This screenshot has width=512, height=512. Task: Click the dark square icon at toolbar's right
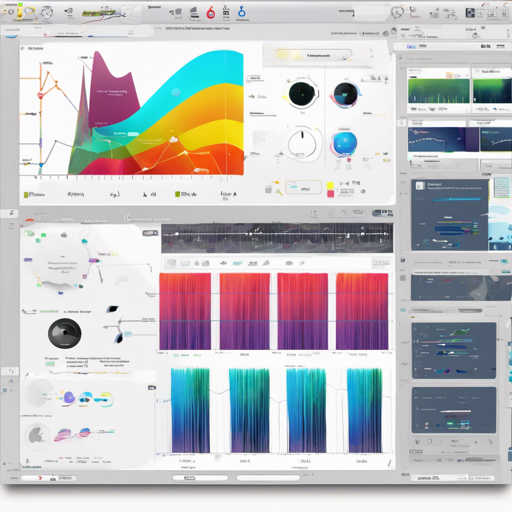pyautogui.click(x=470, y=13)
